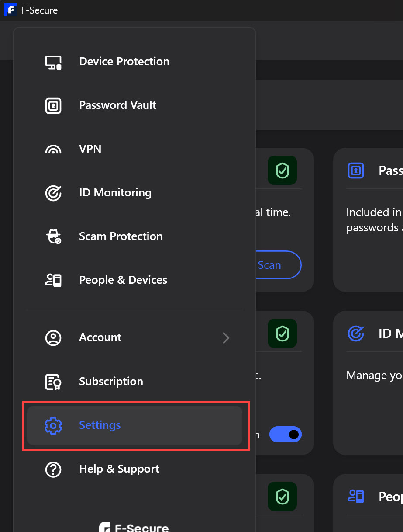Click the VPN signal icon

pyautogui.click(x=53, y=150)
